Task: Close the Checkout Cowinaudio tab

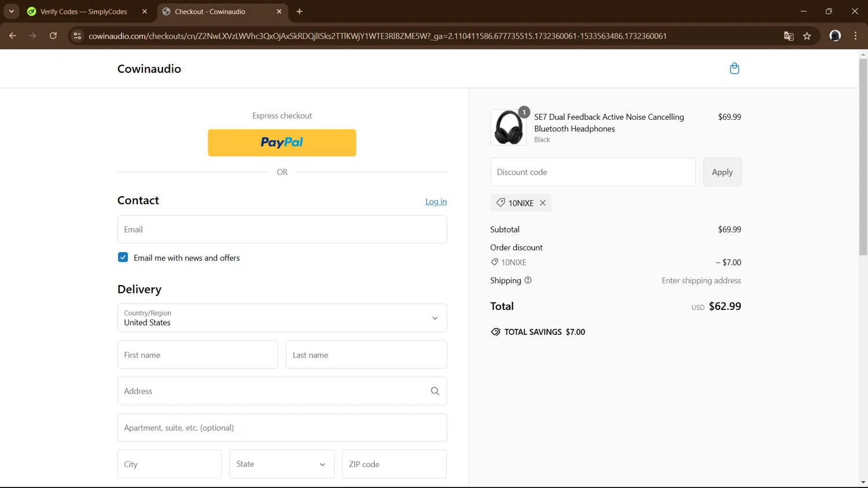Action: (279, 12)
